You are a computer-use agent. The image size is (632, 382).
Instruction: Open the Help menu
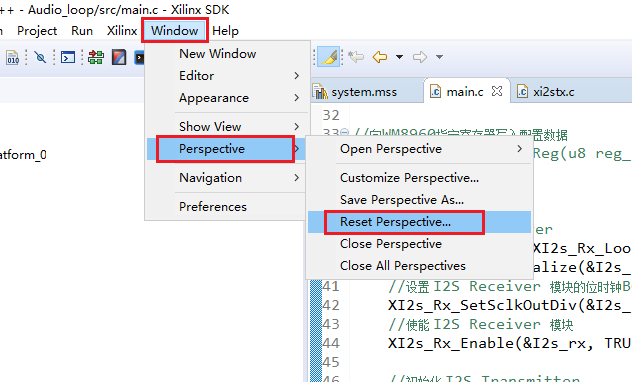pos(225,31)
